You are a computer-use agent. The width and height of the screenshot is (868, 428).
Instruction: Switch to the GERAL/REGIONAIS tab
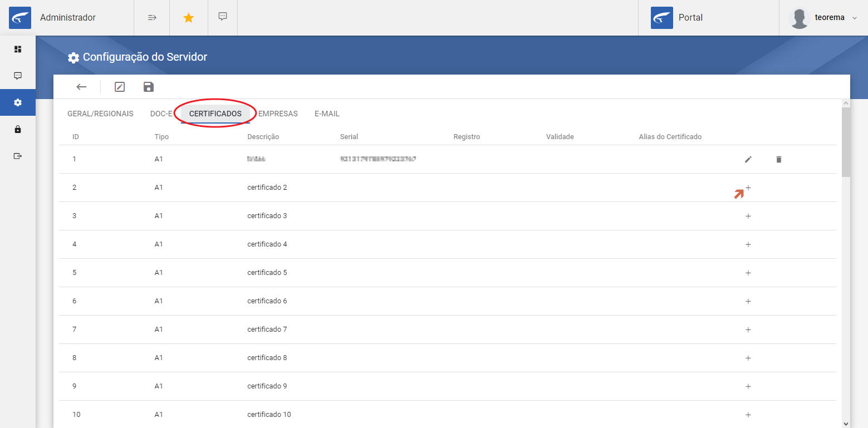[100, 114]
